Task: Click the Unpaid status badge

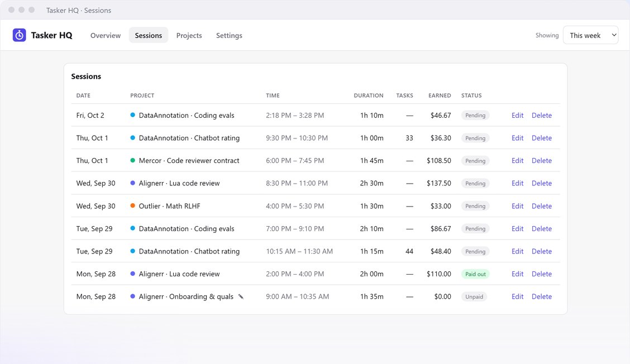Action: point(474,296)
